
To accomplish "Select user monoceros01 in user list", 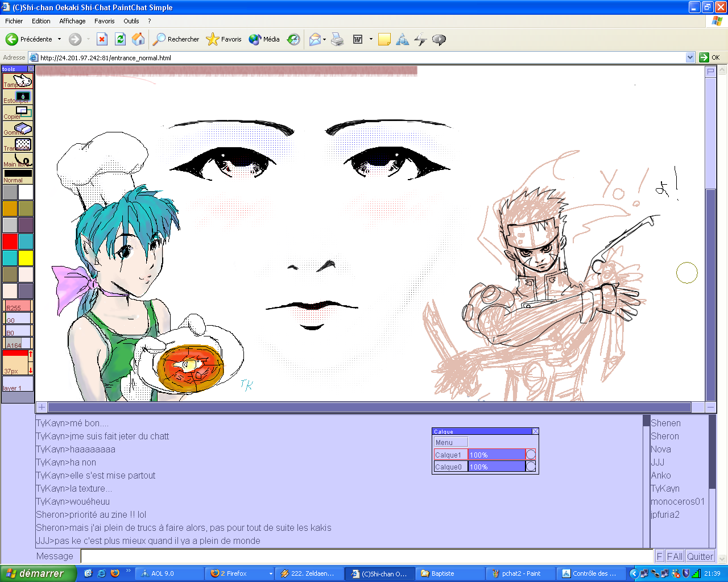I will coord(677,501).
